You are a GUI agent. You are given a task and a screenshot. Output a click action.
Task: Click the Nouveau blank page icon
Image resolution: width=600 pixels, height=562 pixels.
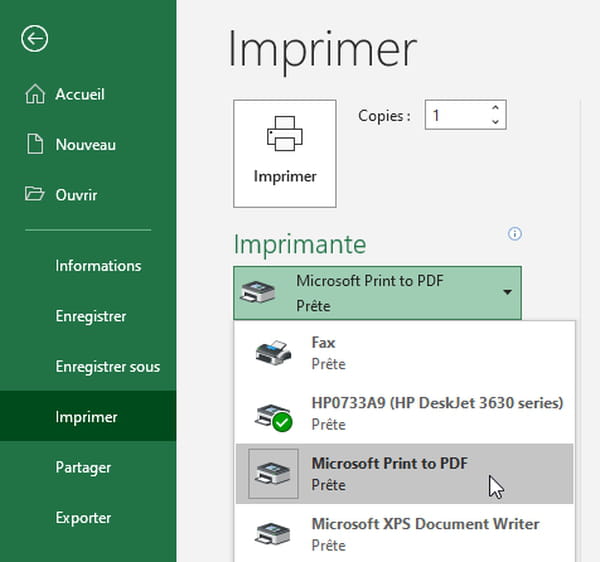[35, 144]
